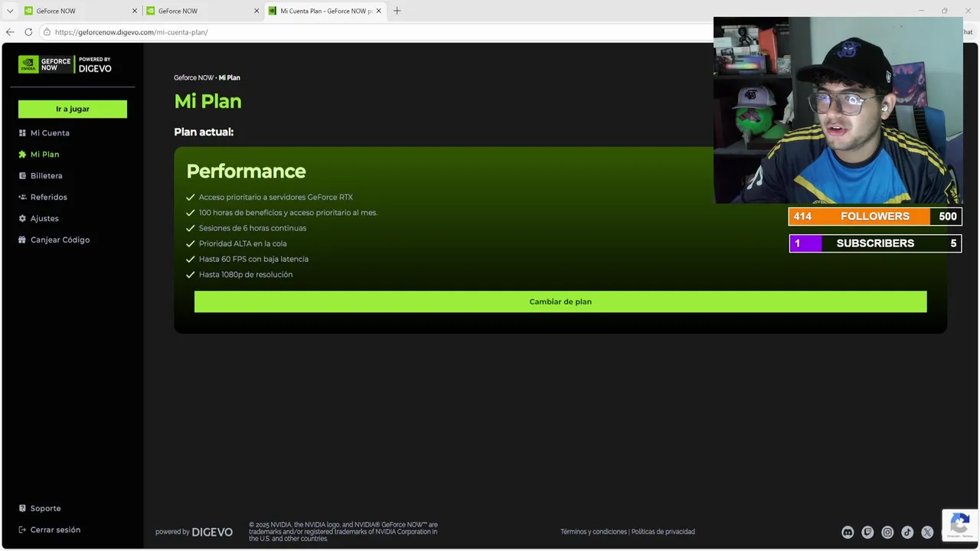
Task: Click the NVIDIA copyright notice text
Action: pos(343,532)
